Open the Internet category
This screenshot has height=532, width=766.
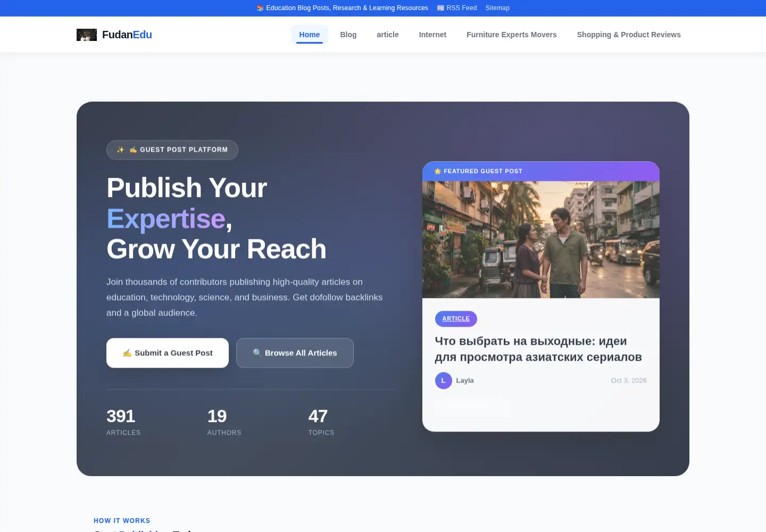pos(432,35)
